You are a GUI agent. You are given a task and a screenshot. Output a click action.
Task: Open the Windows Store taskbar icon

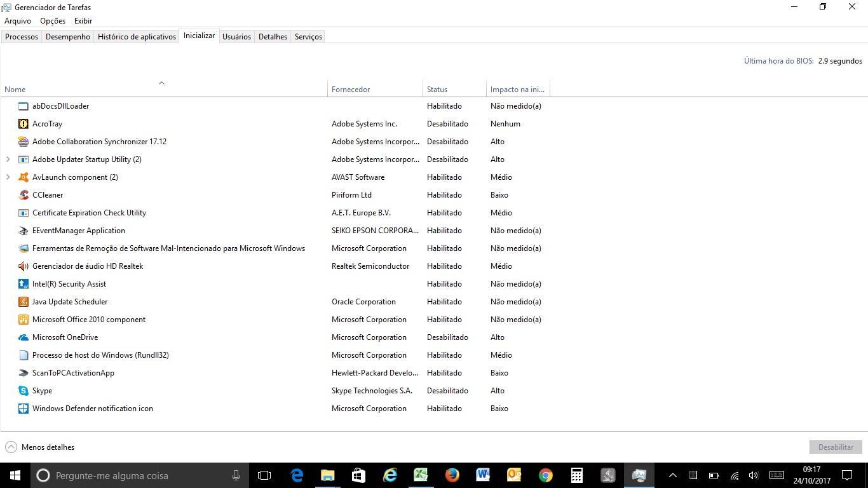tap(359, 475)
